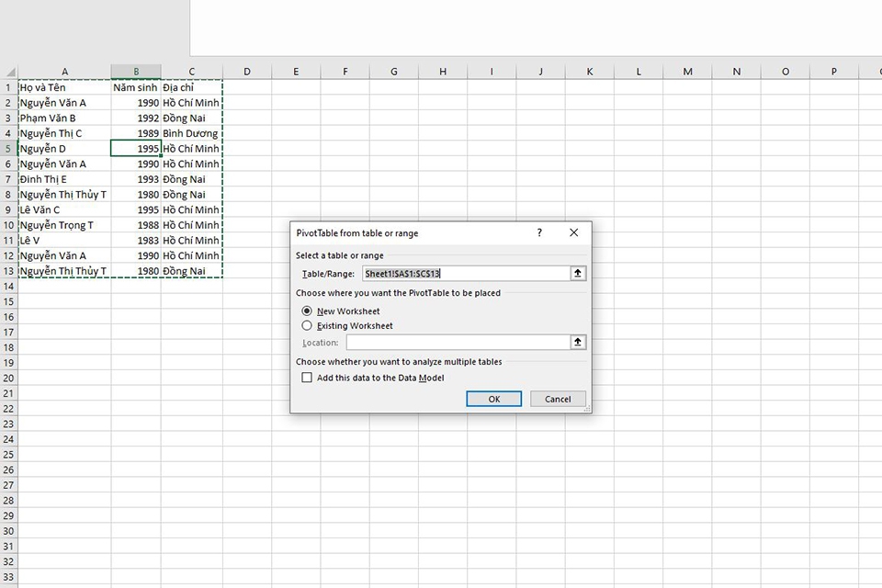Select row 14 header

(x=8, y=286)
